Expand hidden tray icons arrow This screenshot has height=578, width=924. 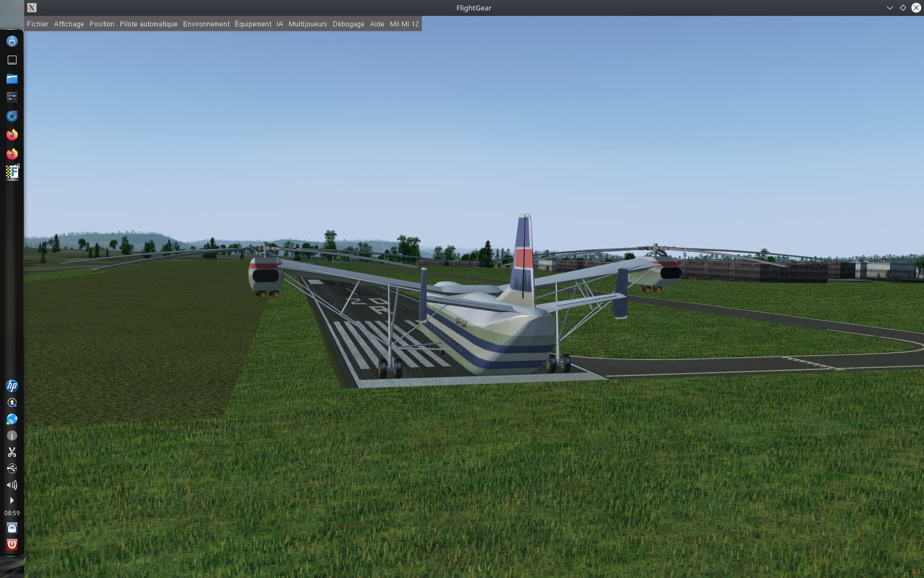[12, 500]
